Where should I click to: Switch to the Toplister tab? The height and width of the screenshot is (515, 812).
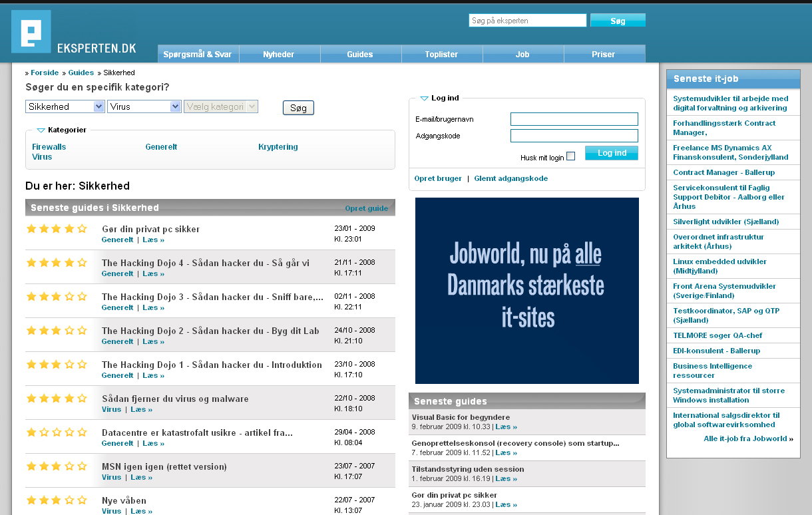point(441,54)
